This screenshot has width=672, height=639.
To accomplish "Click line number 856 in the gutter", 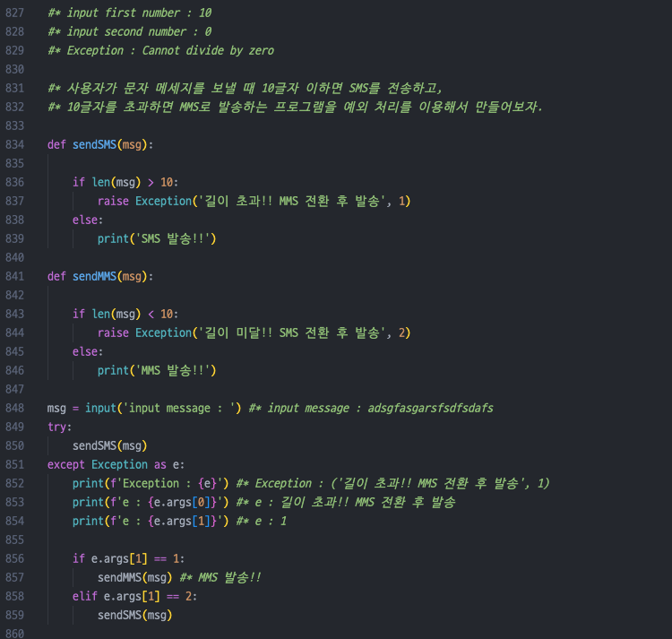I will click(x=14, y=558).
